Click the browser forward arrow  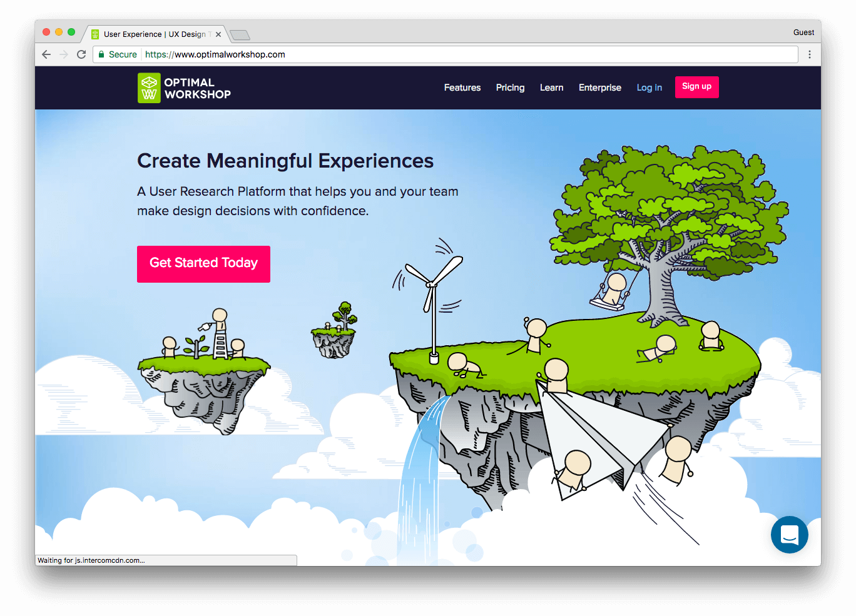pos(64,54)
